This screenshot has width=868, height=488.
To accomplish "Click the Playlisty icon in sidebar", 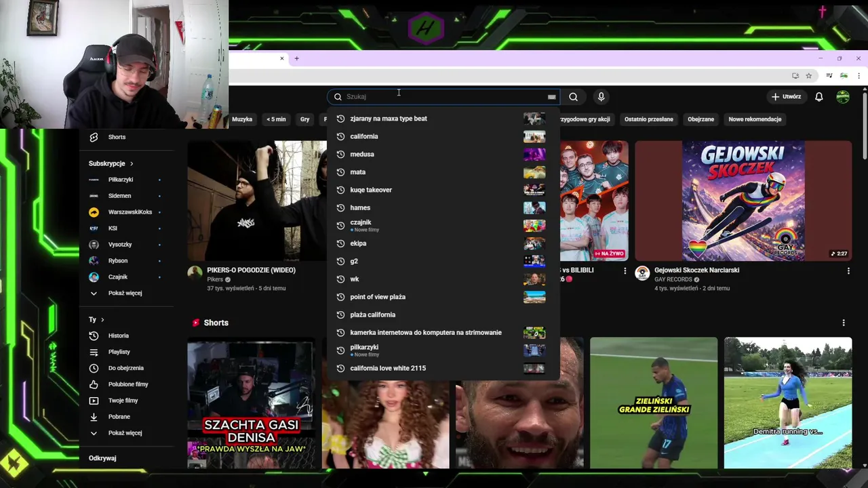I will 94,352.
